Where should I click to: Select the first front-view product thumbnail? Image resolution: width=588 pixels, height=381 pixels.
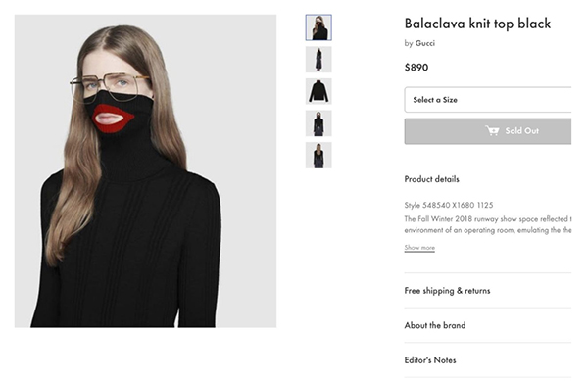[x=318, y=27]
